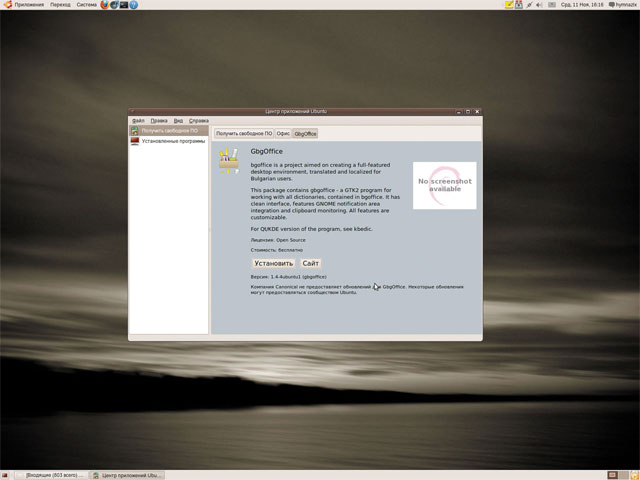Click the volume speaker icon
Screen dimensions: 640x480
(540, 5)
